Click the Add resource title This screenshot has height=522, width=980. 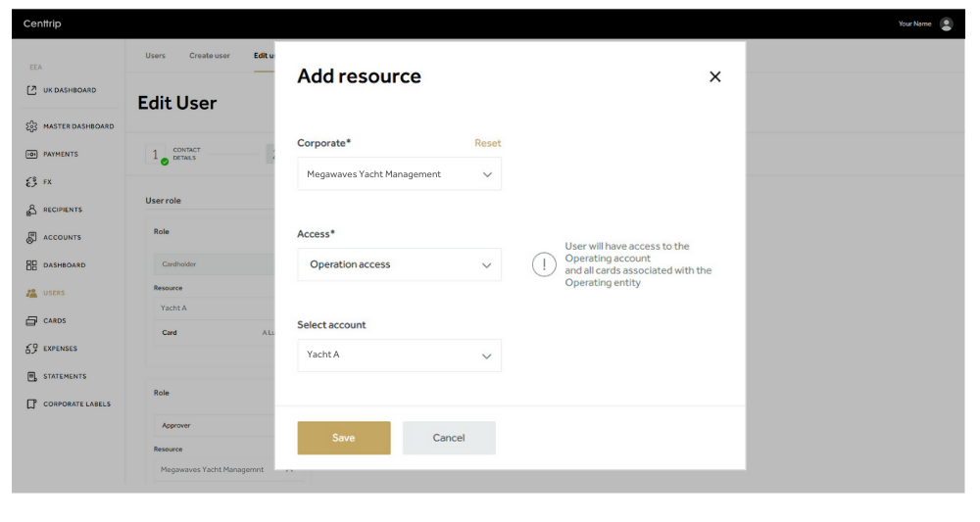click(x=359, y=76)
